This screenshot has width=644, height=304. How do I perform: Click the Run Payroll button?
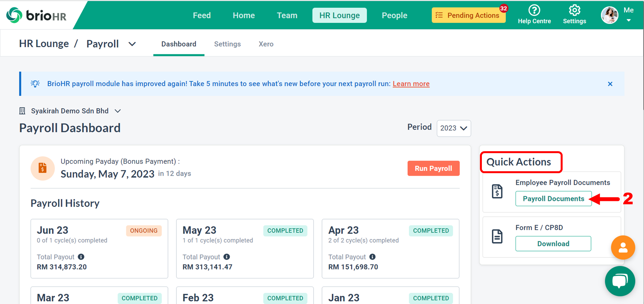click(433, 168)
